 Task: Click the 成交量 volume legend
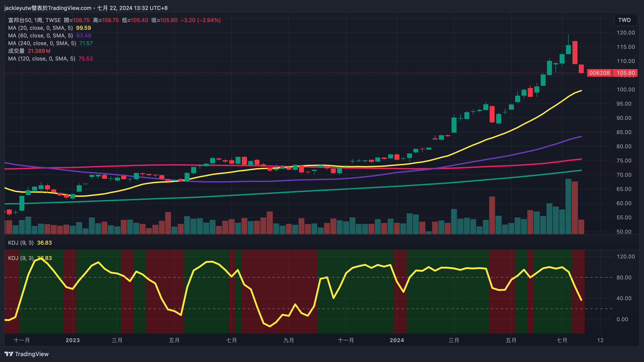16,51
